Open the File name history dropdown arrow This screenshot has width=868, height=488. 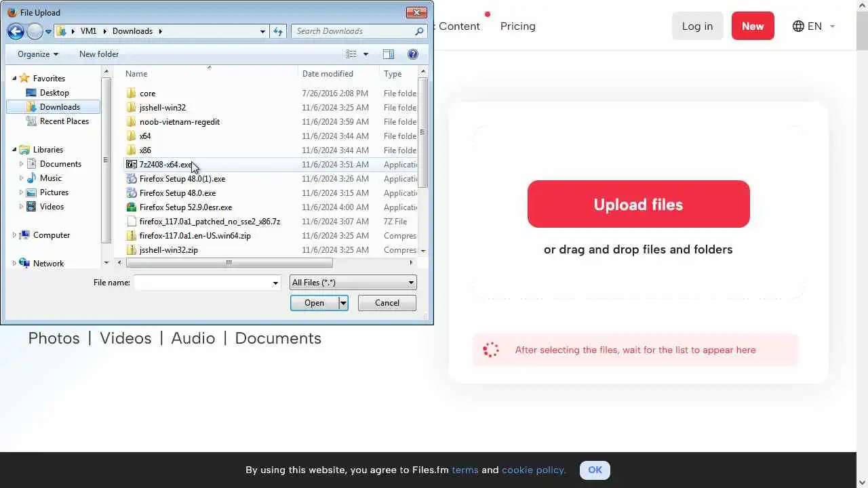275,283
